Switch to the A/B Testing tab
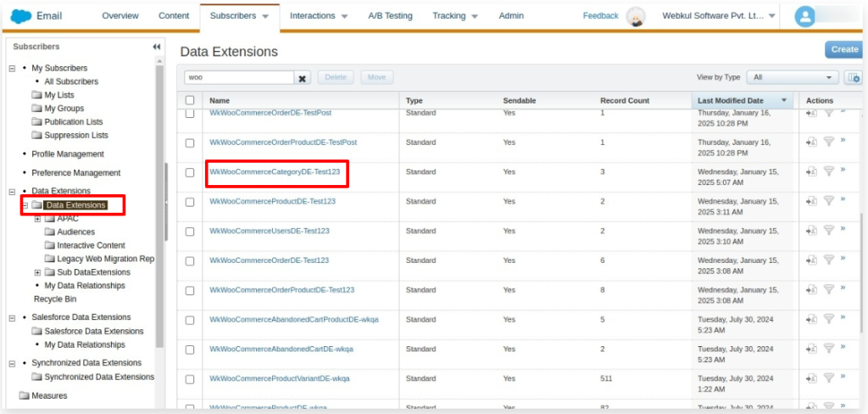This screenshot has width=868, height=414. click(390, 16)
